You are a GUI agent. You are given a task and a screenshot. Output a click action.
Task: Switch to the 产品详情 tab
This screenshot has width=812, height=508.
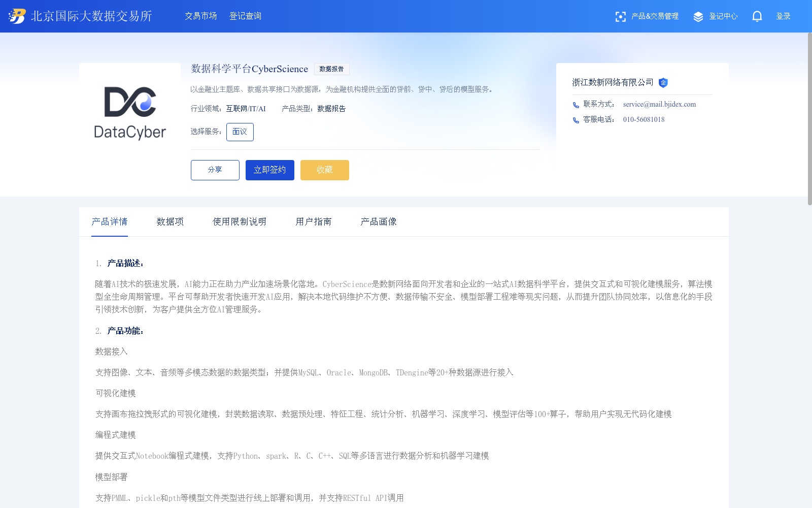coord(110,222)
